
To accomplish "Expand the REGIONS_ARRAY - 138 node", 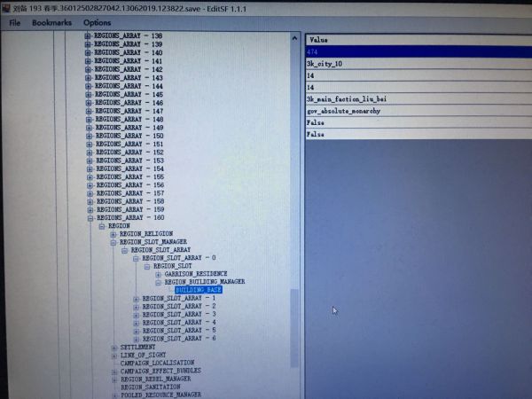I will tap(88, 35).
